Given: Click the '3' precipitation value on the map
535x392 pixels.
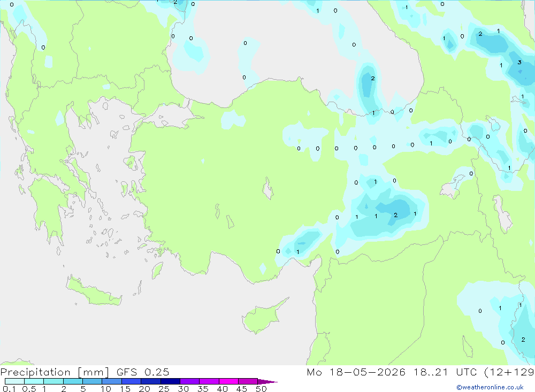Looking at the screenshot, I should click(519, 62).
